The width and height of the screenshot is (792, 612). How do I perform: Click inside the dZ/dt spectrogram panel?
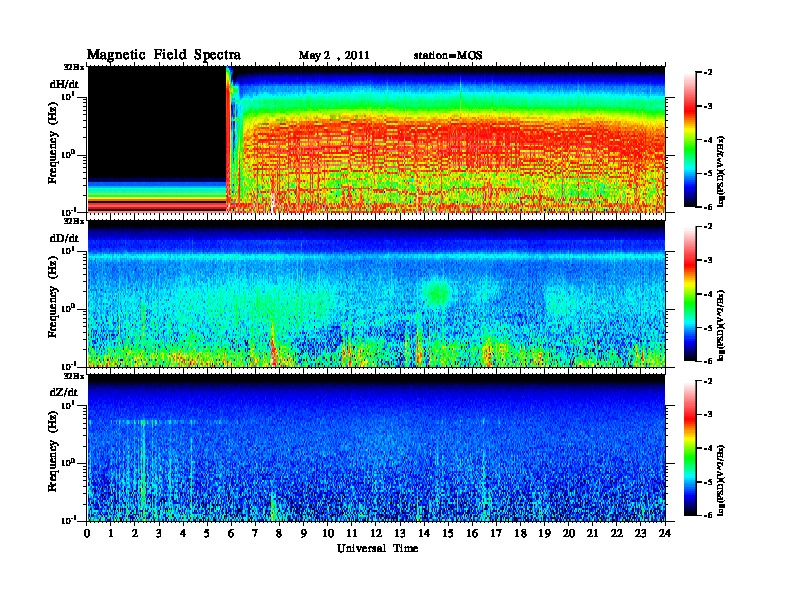click(x=376, y=448)
